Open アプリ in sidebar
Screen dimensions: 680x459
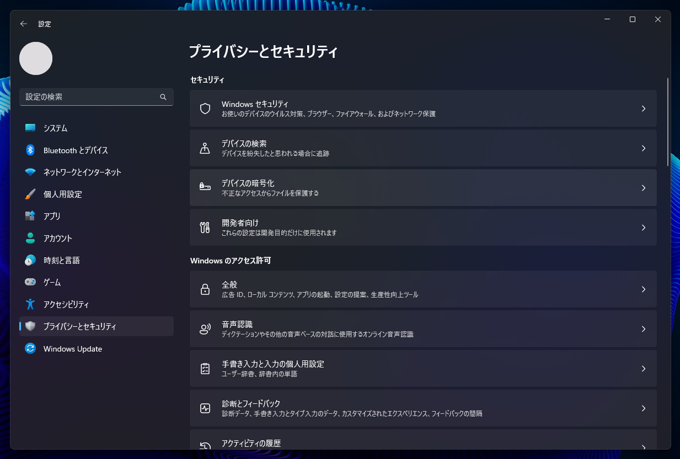[96, 216]
